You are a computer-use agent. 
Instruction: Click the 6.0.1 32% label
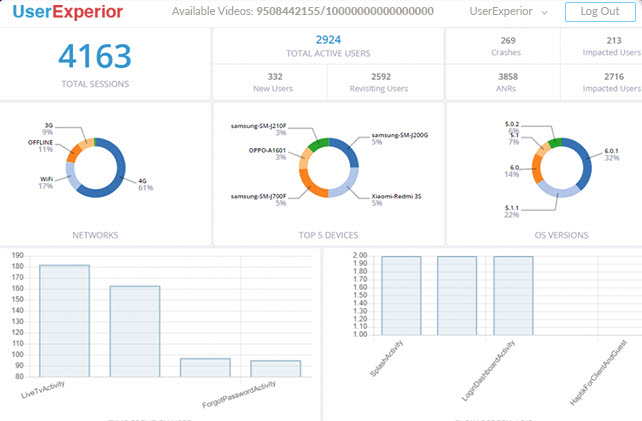click(612, 154)
